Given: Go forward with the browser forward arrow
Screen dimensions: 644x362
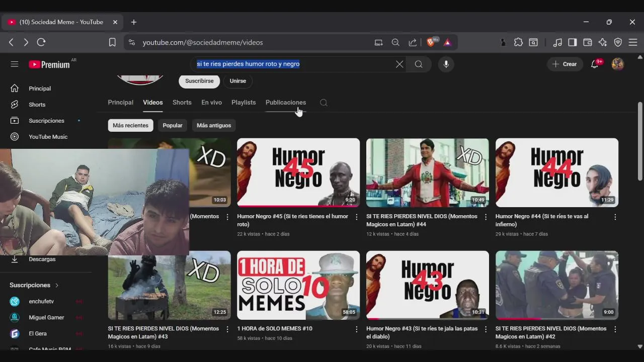Looking at the screenshot, I should [26, 42].
